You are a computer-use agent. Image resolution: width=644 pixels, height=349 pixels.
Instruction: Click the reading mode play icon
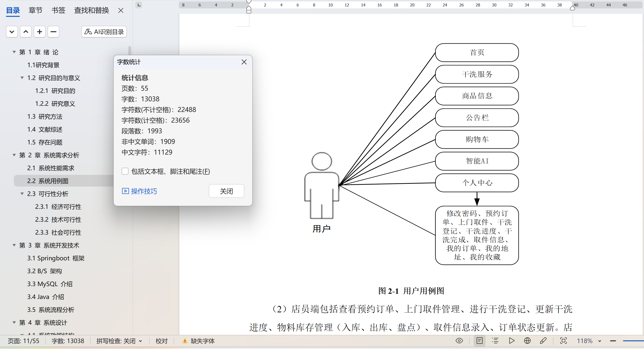pos(512,341)
